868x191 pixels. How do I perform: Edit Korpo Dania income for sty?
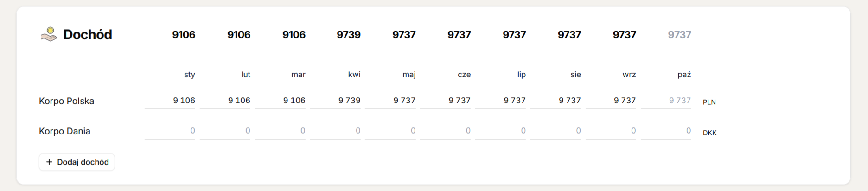[170, 131]
